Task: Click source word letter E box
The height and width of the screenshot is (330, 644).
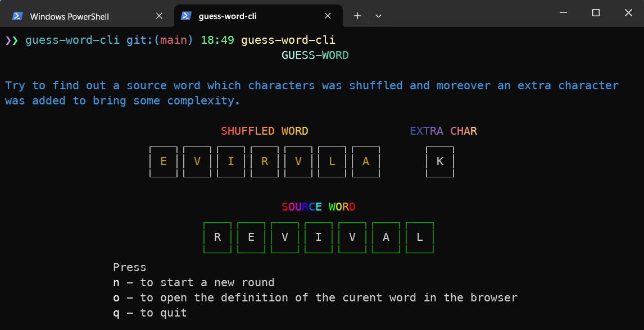Action: point(251,237)
